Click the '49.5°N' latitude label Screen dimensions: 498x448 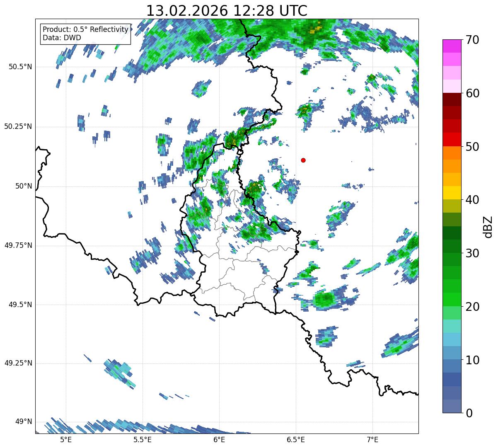21,305
